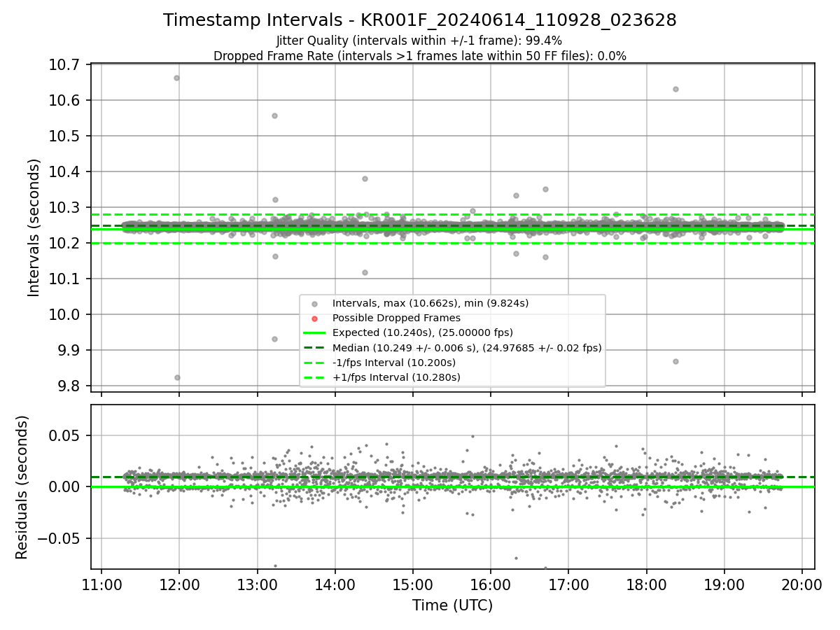This screenshot has width=840, height=630.
Task: Click the gray dot marker in legend's Intervals entry
Action: pyautogui.click(x=314, y=304)
